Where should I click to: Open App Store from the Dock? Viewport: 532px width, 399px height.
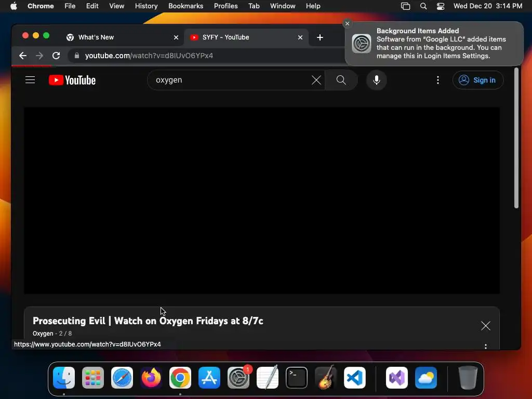coord(209,378)
